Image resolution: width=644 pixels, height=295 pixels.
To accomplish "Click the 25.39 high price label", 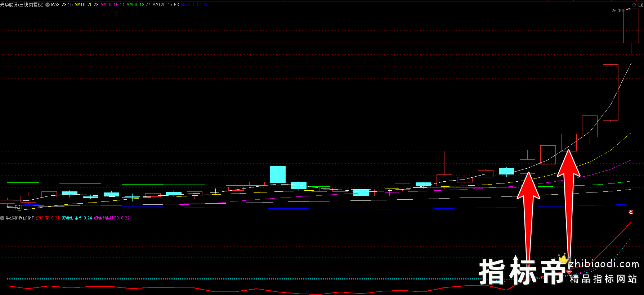I will pos(617,11).
